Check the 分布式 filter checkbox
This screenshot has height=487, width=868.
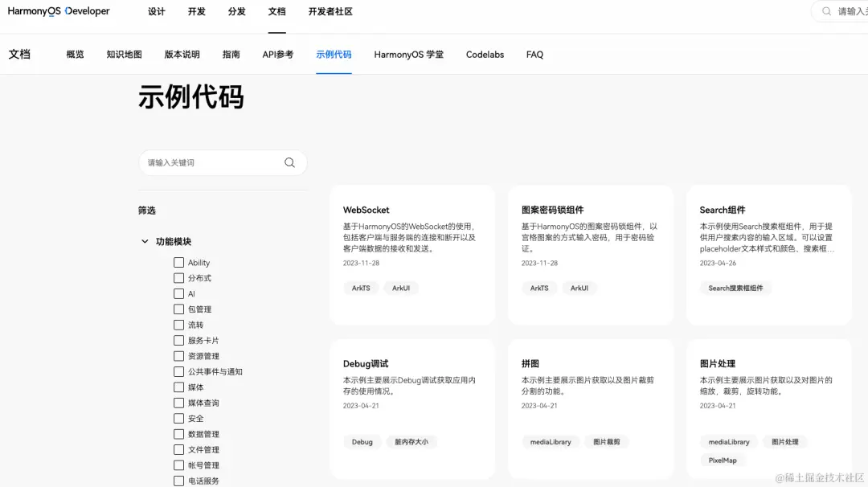coord(178,278)
